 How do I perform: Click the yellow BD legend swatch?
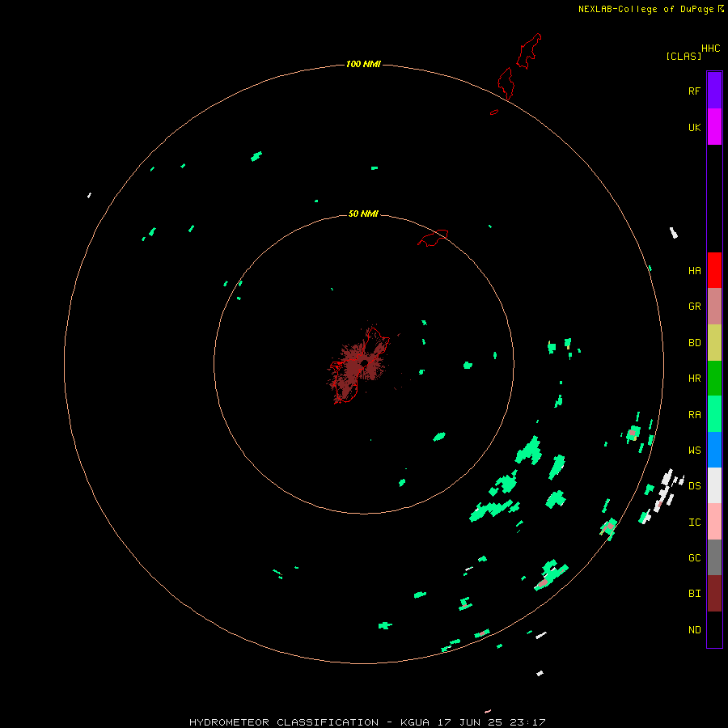714,343
